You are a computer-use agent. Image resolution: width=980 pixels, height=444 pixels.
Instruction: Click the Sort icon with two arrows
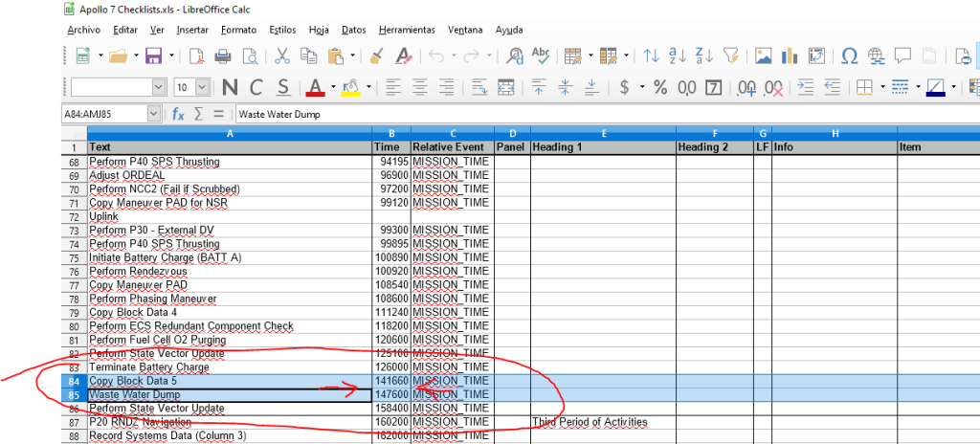[651, 56]
